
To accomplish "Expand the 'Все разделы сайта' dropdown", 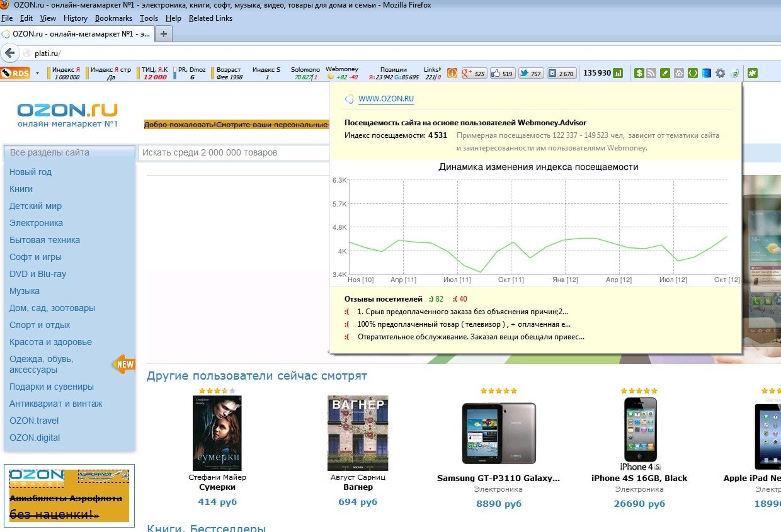I will click(69, 152).
